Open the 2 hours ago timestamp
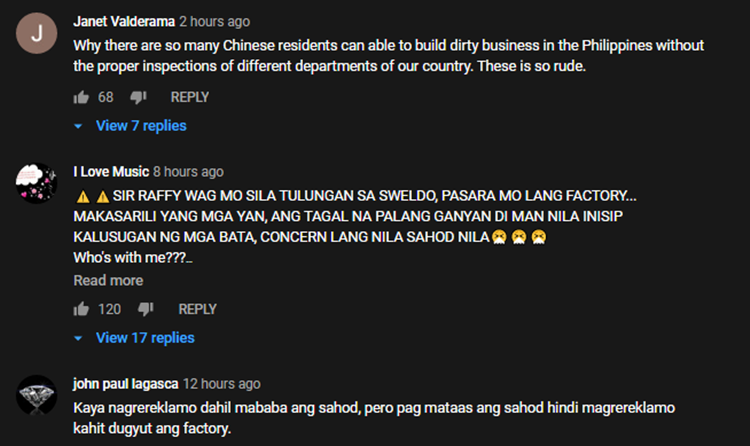 tap(214, 22)
